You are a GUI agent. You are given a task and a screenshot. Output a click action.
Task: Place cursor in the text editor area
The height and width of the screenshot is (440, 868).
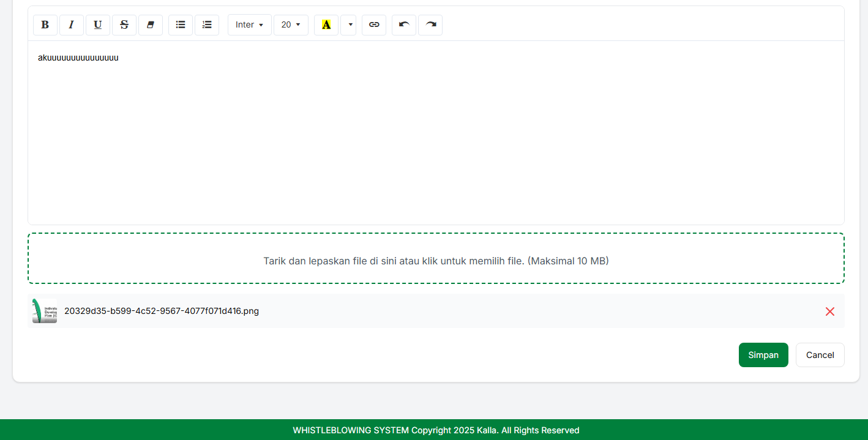(x=436, y=135)
